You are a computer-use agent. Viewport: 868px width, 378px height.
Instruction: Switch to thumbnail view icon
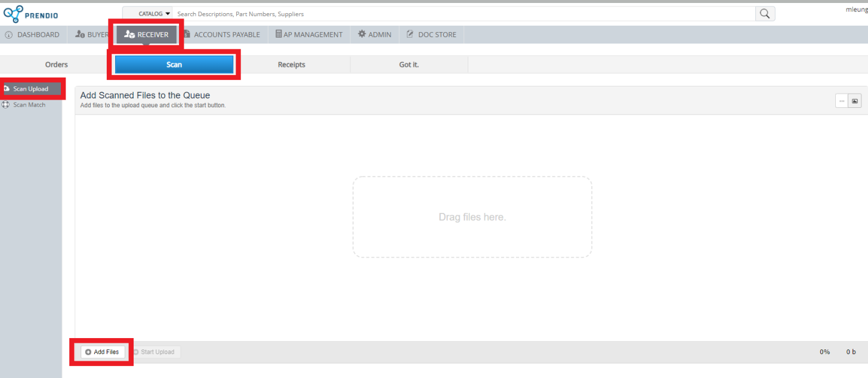click(x=855, y=101)
